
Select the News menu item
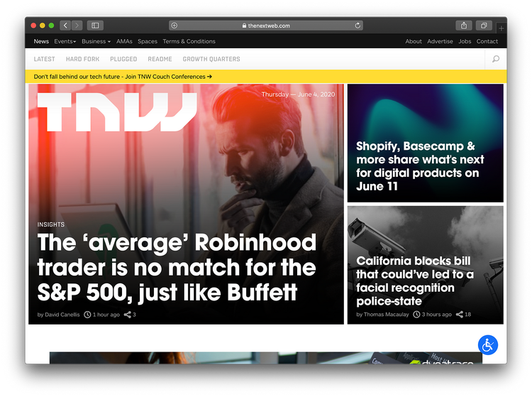coord(41,41)
